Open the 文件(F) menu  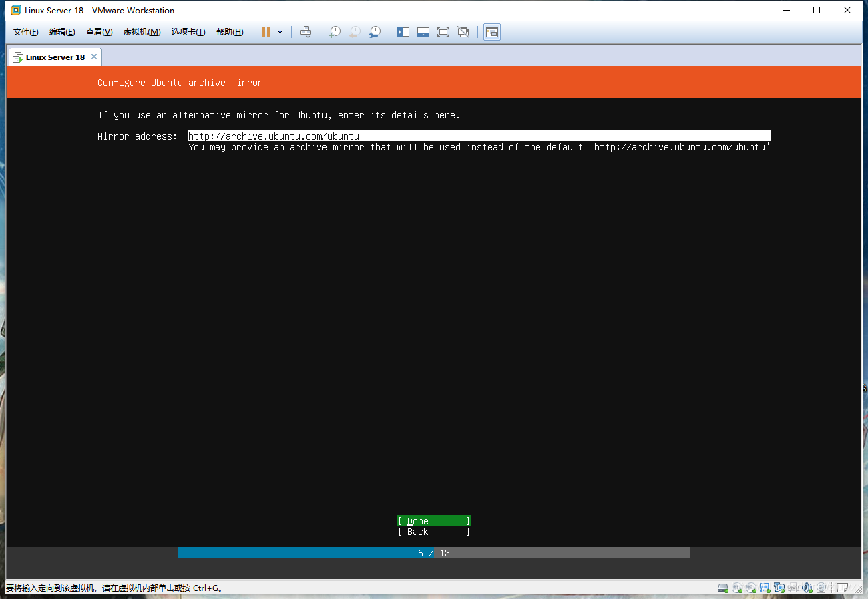point(26,32)
